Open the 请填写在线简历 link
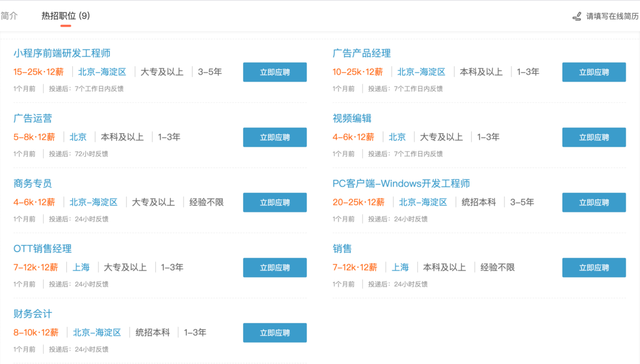 (x=613, y=16)
